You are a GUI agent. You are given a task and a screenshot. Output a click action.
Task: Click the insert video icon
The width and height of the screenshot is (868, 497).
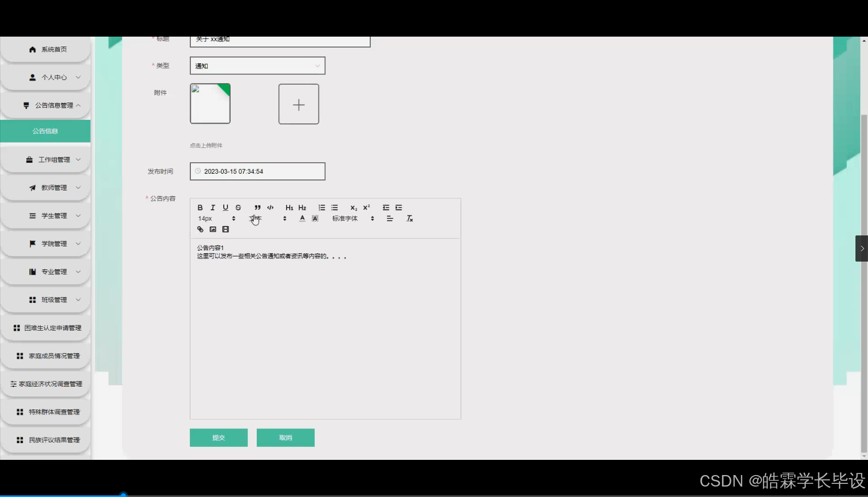coord(225,229)
